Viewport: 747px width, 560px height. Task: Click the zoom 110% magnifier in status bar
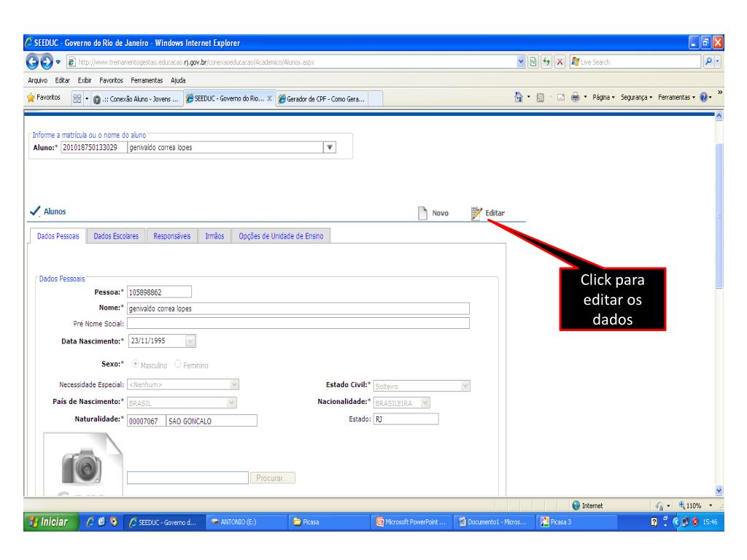(x=682, y=506)
